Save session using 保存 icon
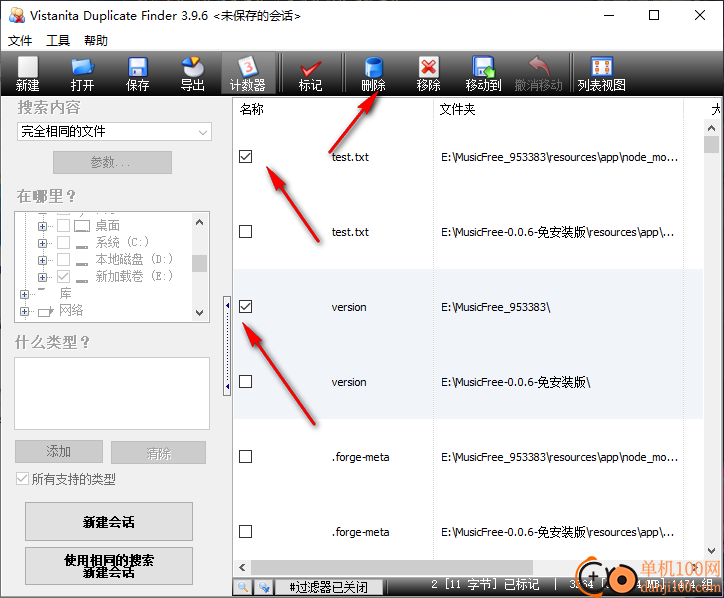The image size is (724, 598). coord(137,74)
